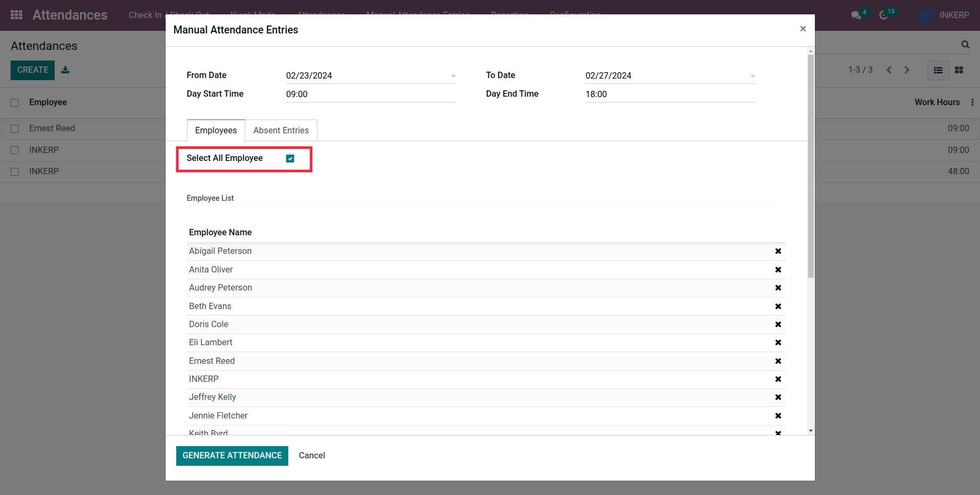Screen dimensions: 980x495
Task: Click the scrollbar down arrow
Action: [811, 431]
